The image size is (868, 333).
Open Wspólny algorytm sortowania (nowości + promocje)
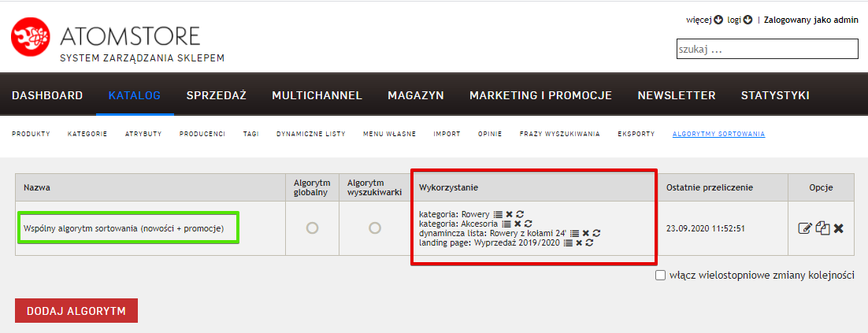coord(123,228)
